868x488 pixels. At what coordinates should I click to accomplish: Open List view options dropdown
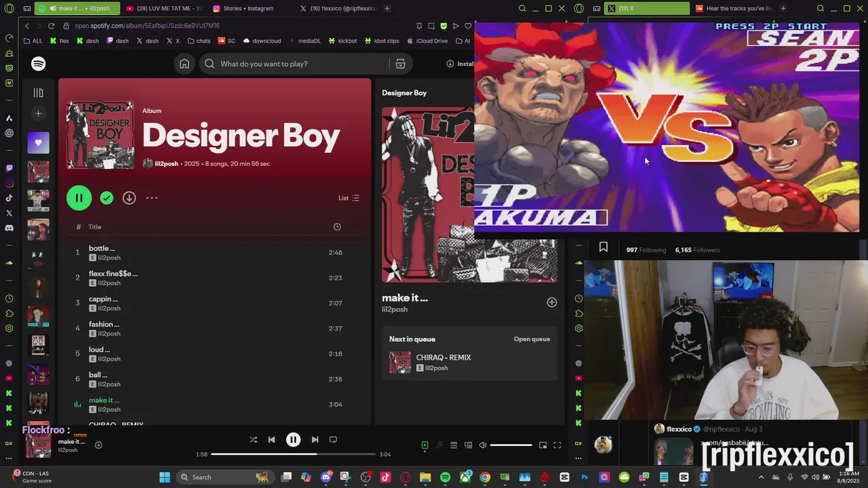(349, 198)
